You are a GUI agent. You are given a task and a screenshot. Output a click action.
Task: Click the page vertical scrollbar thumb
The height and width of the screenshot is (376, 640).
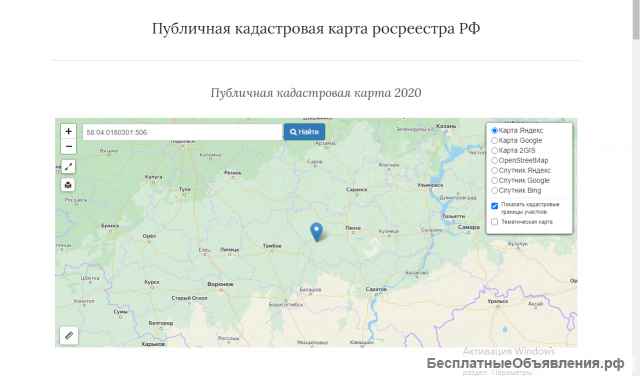point(636,20)
